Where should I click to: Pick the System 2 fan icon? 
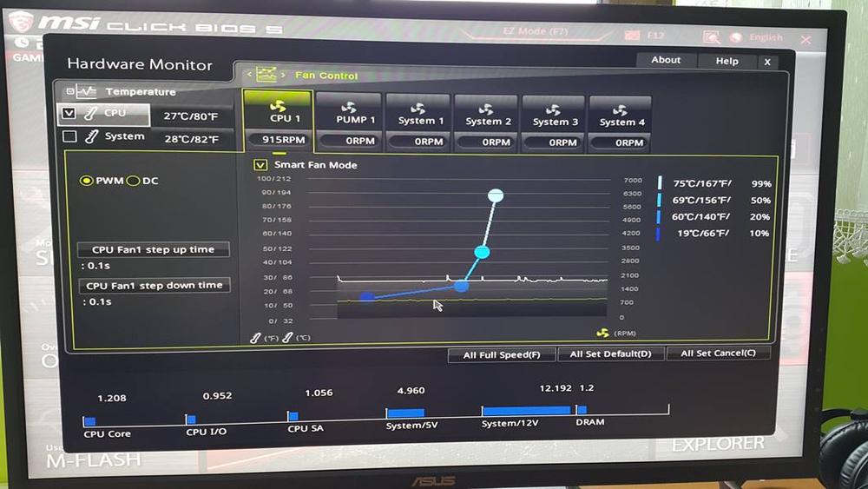tap(485, 109)
